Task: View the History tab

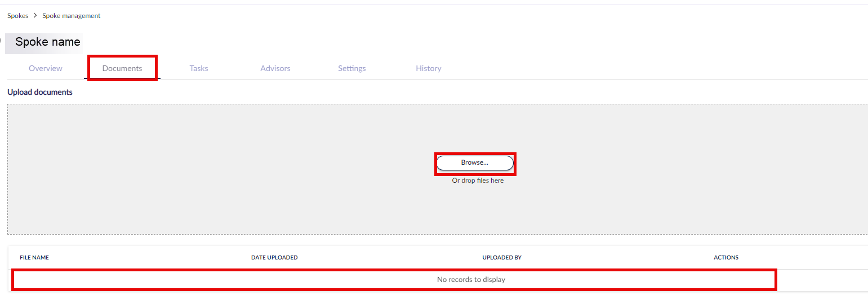Action: 429,68
